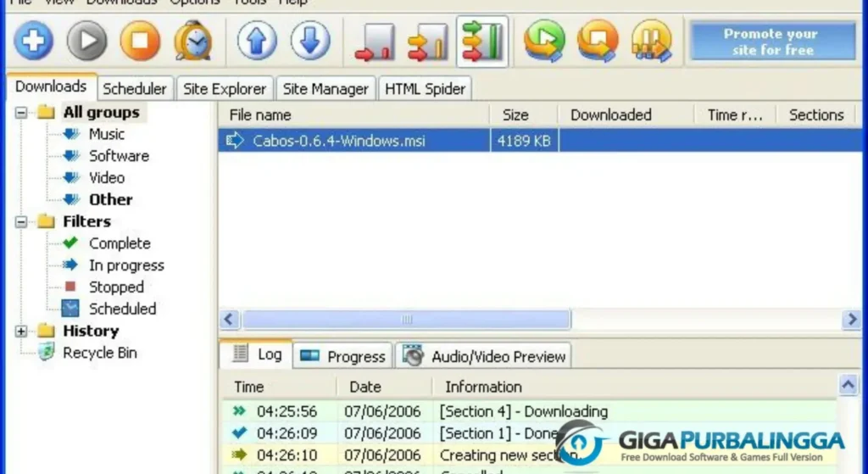The image size is (868, 474).
Task: Click the download list horizontal scrollbar thumb
Action: pyautogui.click(x=407, y=320)
